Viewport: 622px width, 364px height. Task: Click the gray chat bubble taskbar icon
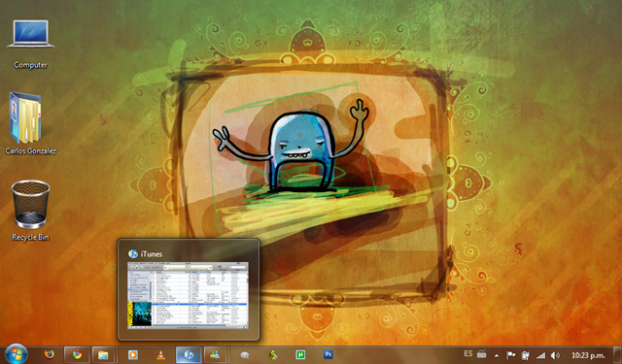click(245, 355)
